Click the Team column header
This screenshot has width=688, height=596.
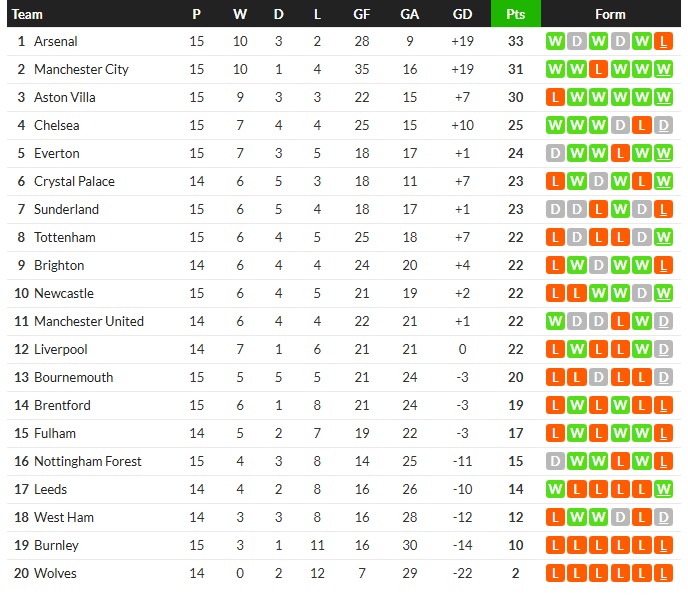28,14
